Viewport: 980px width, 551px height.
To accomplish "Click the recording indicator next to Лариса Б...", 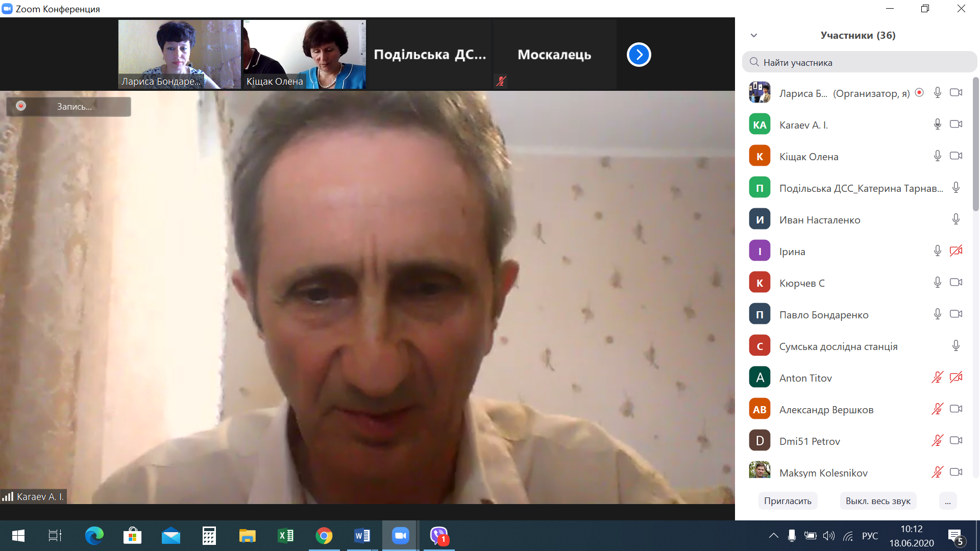I will [x=919, y=93].
